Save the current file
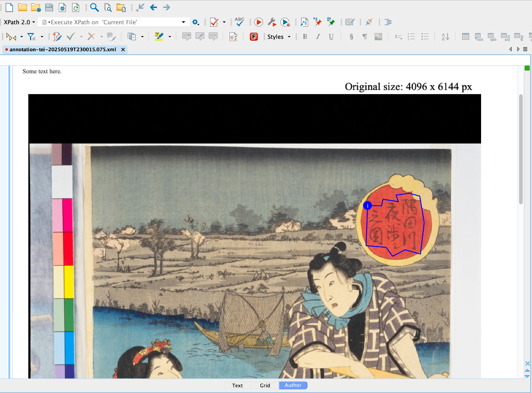532x393 pixels. pyautogui.click(x=49, y=7)
